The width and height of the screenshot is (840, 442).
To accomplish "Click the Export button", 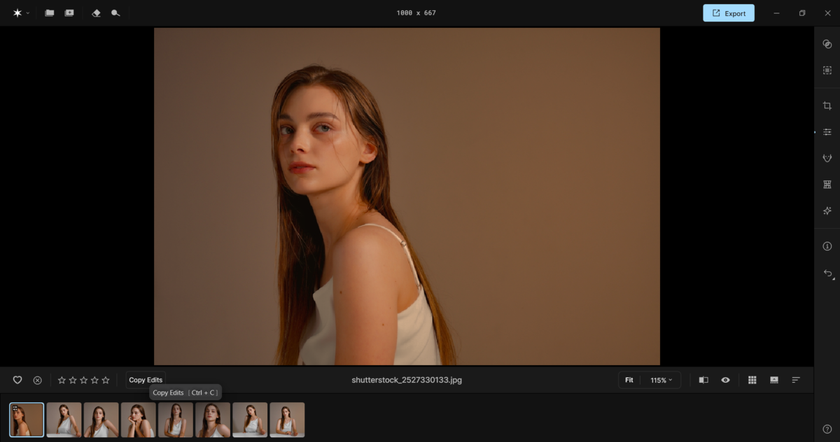I will (x=728, y=13).
